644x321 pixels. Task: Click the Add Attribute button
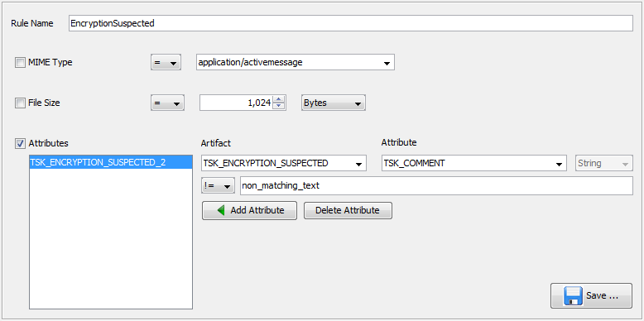click(x=249, y=211)
